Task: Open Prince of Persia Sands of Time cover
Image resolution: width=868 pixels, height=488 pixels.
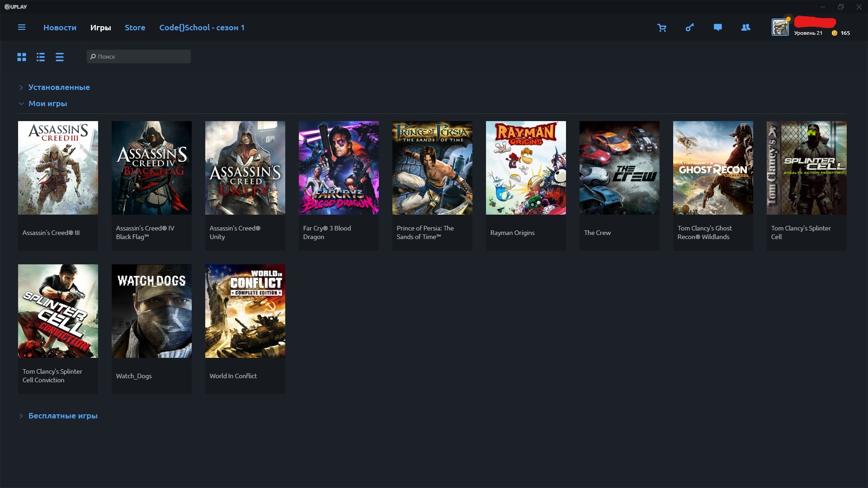Action: (x=432, y=168)
